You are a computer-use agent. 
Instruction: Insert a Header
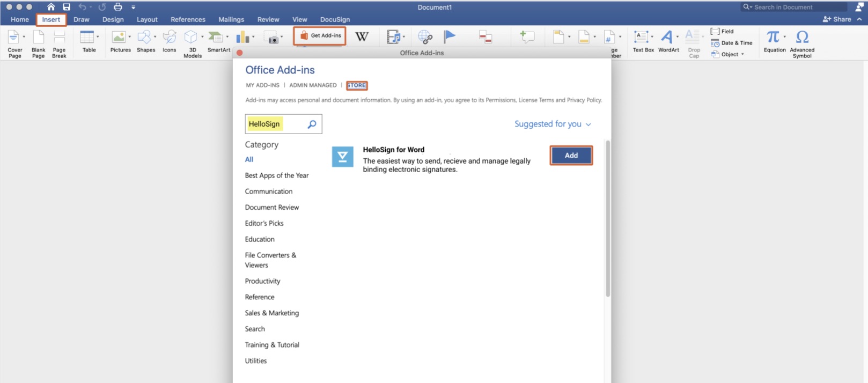[x=558, y=36]
